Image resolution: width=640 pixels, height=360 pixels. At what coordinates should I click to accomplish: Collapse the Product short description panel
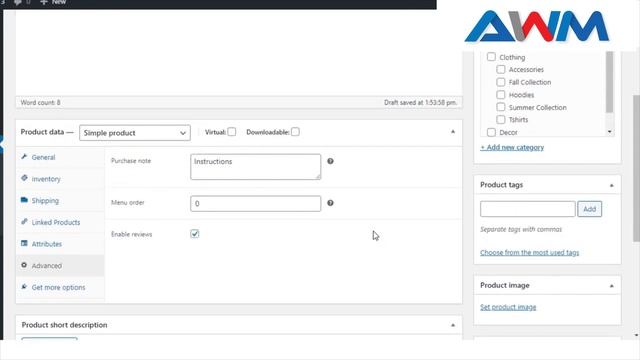pos(453,325)
